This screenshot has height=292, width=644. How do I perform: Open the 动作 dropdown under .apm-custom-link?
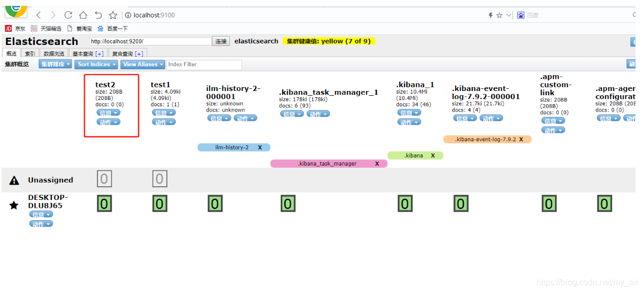point(553,130)
